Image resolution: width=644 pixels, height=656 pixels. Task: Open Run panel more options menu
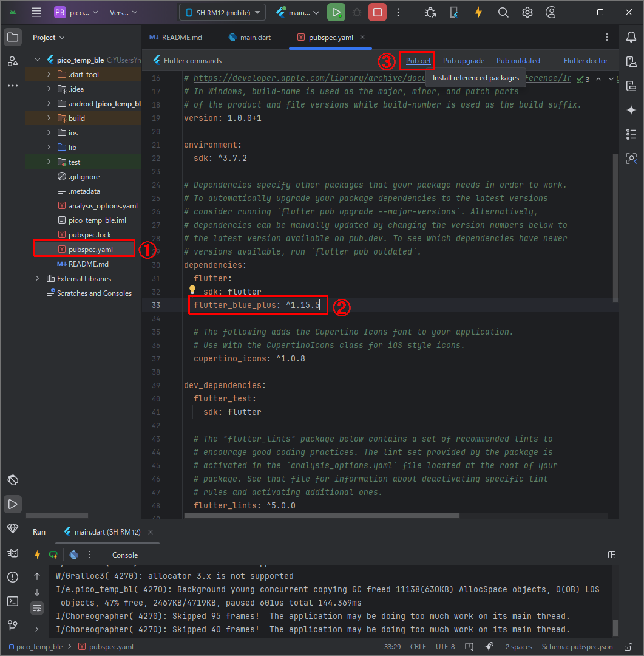click(89, 555)
